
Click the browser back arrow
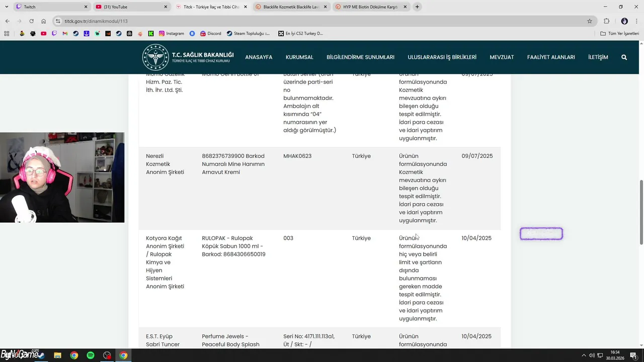tap(7, 21)
